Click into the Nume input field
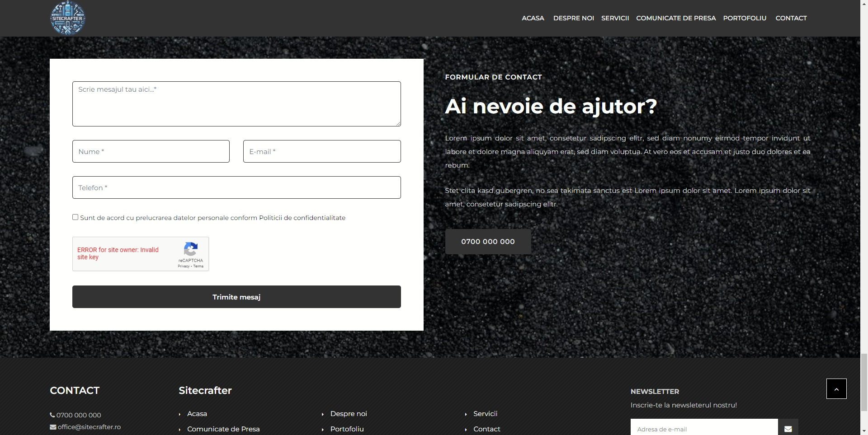Screen dimensions: 868x435 [151, 151]
